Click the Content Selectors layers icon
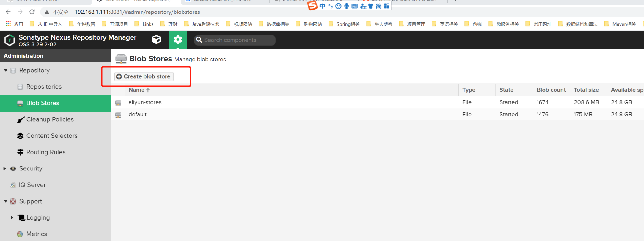The image size is (644, 241). pos(20,136)
